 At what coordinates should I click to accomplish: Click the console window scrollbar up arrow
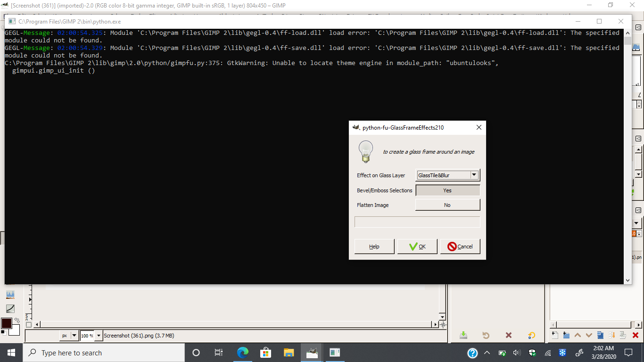627,33
